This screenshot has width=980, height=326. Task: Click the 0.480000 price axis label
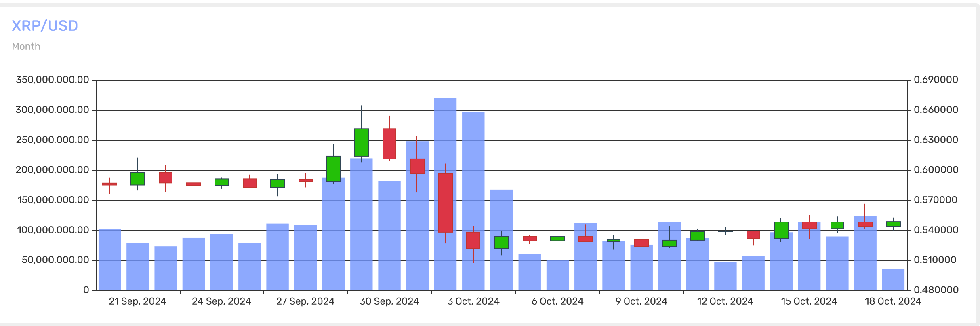pos(936,290)
